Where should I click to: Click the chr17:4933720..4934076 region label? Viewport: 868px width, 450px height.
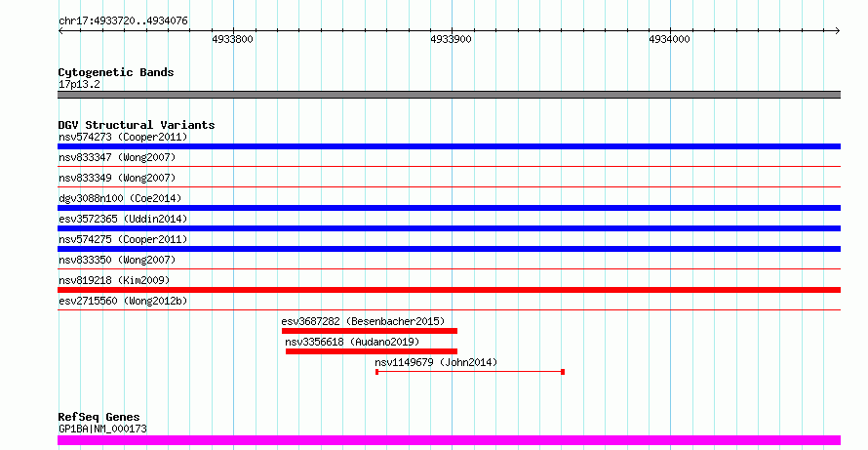(x=123, y=21)
